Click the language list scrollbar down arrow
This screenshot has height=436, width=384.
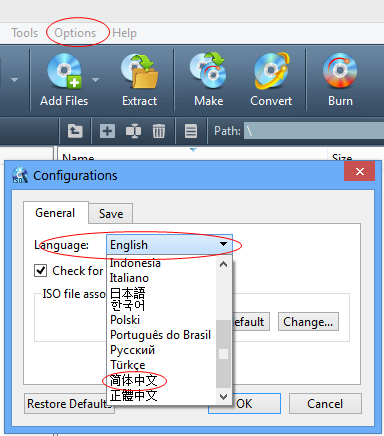pos(223,397)
